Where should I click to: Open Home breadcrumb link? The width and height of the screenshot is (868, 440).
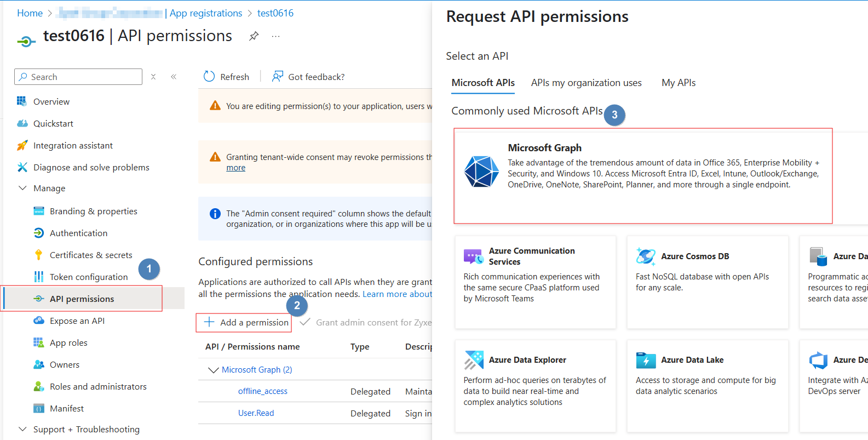(x=30, y=13)
